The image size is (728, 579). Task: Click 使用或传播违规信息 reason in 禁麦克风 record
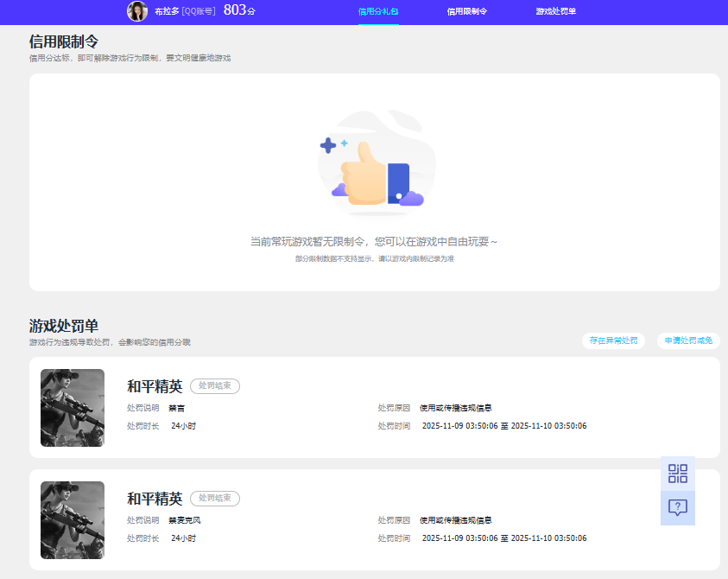(455, 520)
